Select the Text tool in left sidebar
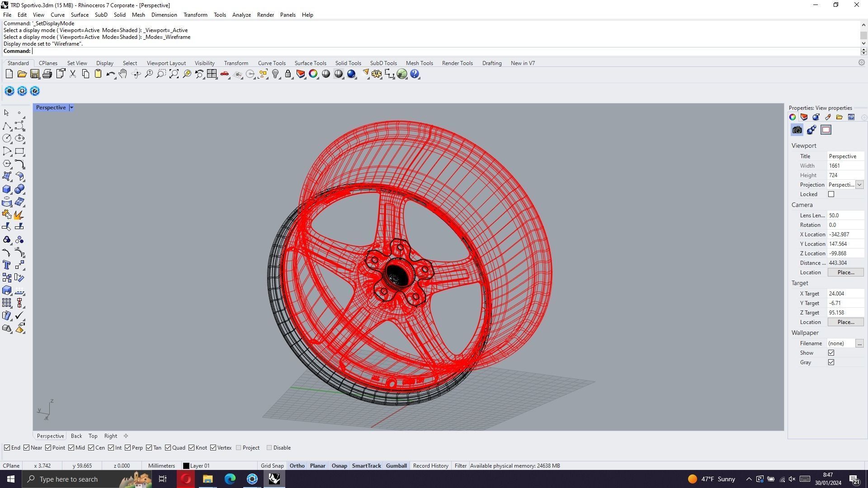 pyautogui.click(x=7, y=265)
